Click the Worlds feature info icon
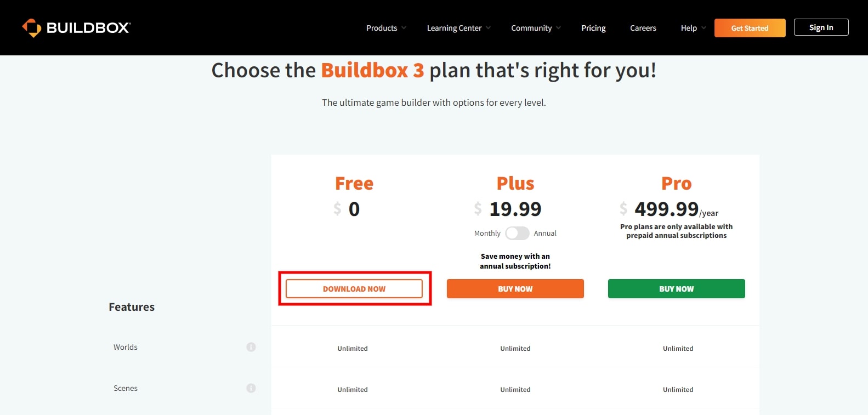The height and width of the screenshot is (415, 868). click(x=251, y=347)
